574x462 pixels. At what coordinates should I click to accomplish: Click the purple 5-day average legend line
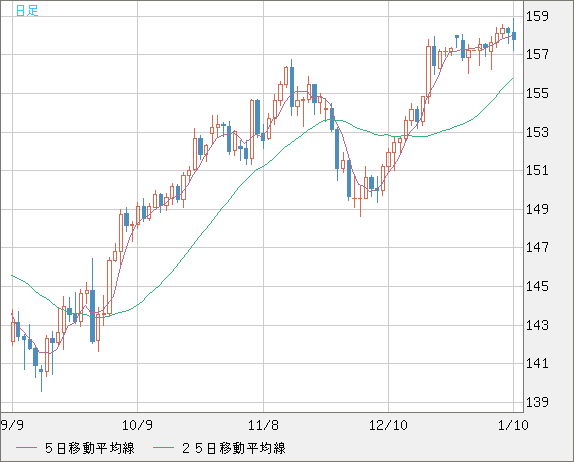tap(26, 448)
